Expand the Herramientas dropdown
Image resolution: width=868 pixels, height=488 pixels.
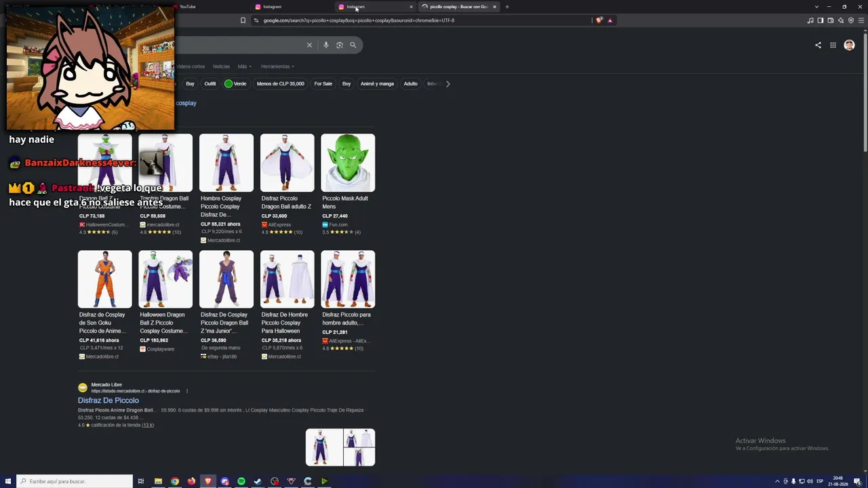click(x=277, y=66)
